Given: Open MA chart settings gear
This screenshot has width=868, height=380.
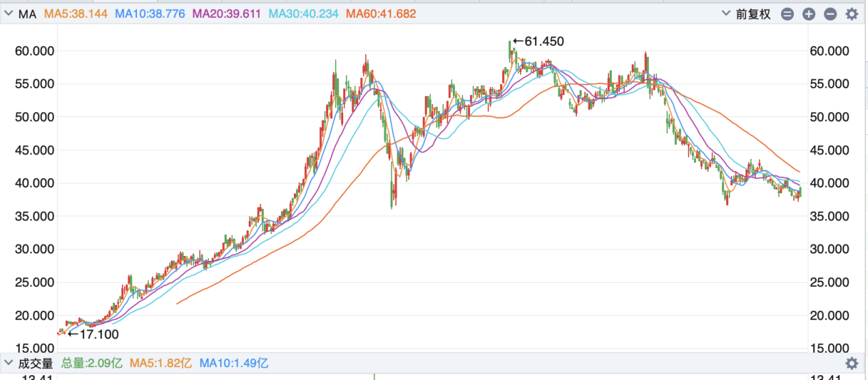Looking at the screenshot, I should (852, 14).
